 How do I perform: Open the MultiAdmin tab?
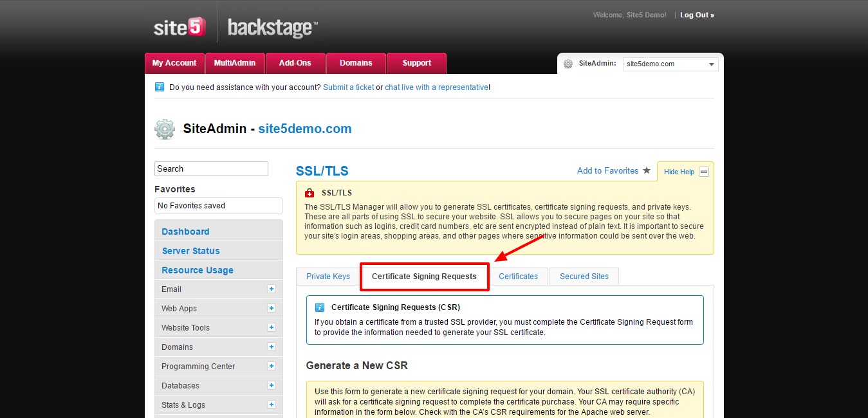235,63
